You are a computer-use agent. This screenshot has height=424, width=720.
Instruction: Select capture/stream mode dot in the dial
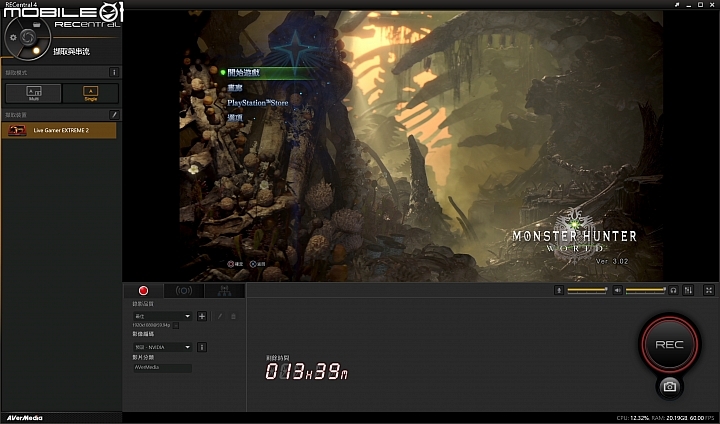36,51
